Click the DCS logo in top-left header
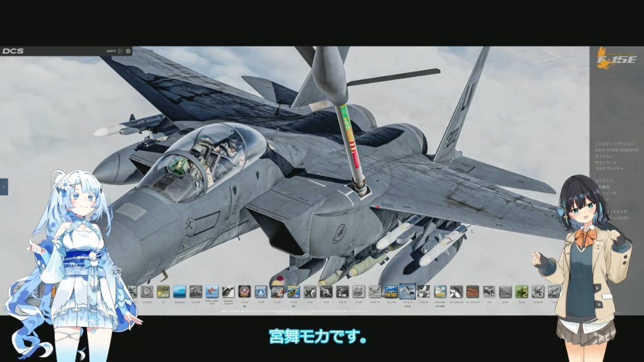Image resolution: width=644 pixels, height=362 pixels. tap(13, 51)
